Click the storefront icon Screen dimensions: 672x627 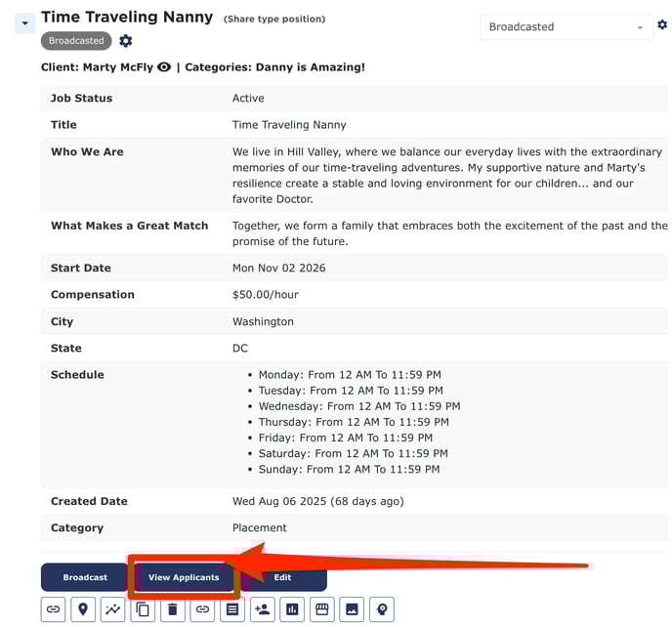[x=321, y=609]
